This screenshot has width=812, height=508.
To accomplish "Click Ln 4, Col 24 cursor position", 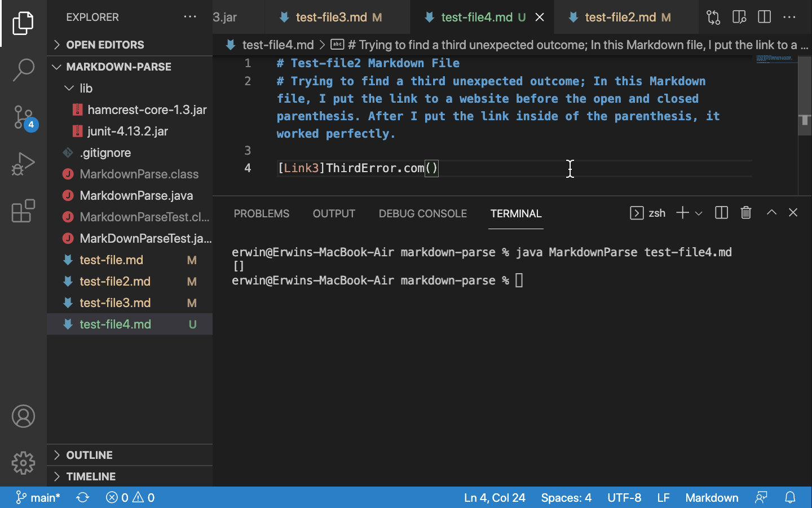I will (x=495, y=497).
